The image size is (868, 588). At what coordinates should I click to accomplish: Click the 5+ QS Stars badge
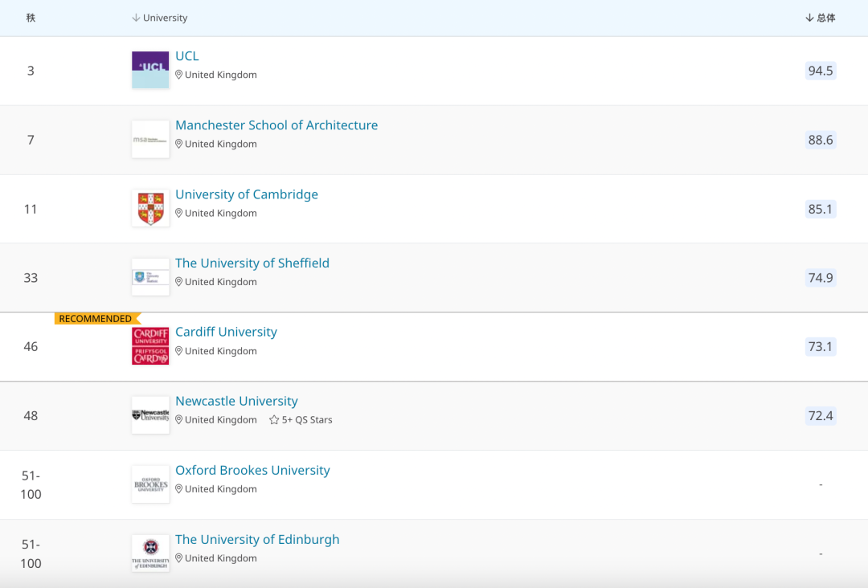point(301,420)
